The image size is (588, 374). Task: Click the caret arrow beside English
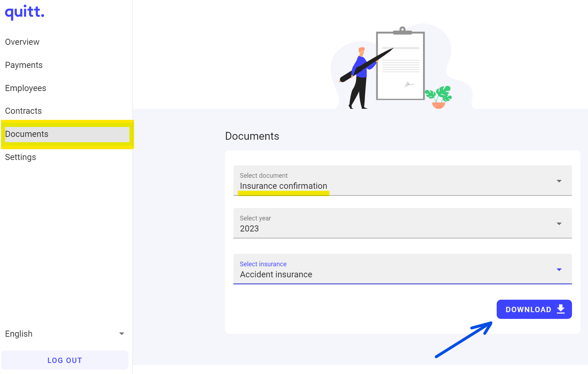click(122, 334)
